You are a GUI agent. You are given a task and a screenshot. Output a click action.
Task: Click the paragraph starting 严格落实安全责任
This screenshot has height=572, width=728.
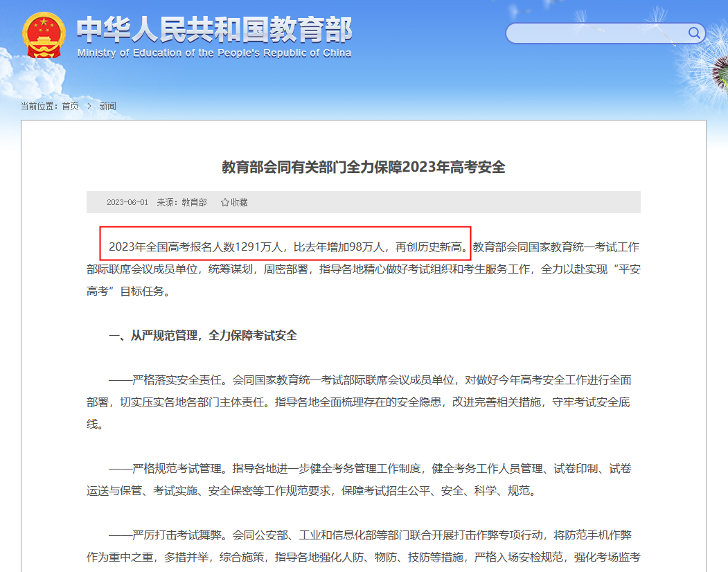click(359, 402)
